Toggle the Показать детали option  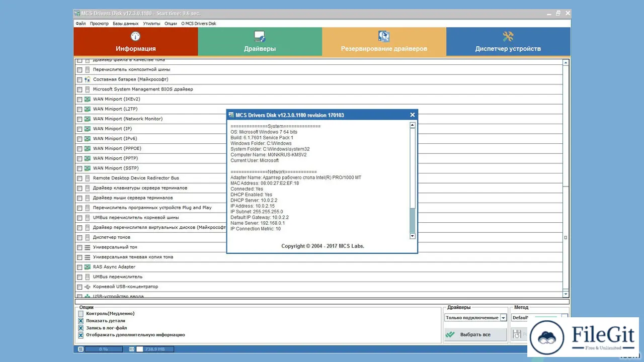click(x=80, y=321)
